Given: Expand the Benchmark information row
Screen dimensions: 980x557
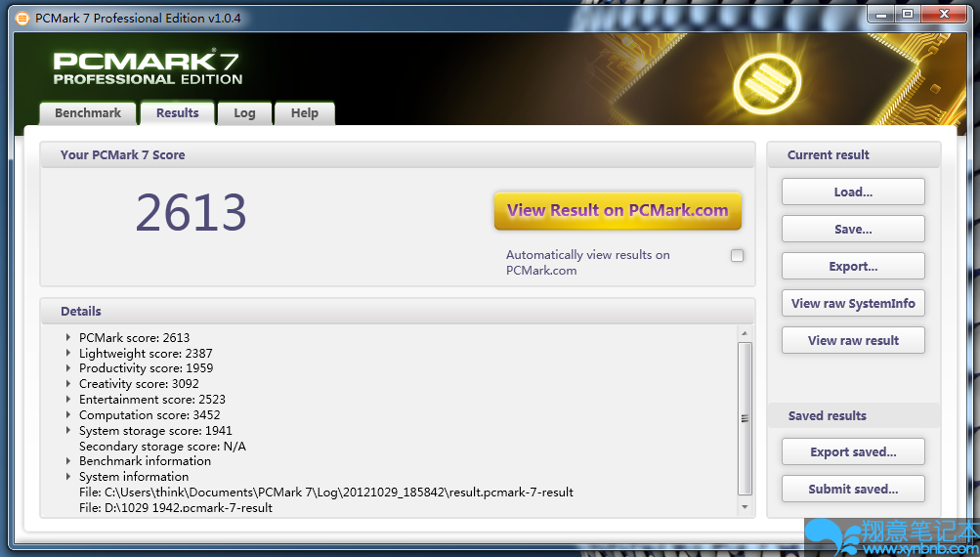Looking at the screenshot, I should 68,460.
